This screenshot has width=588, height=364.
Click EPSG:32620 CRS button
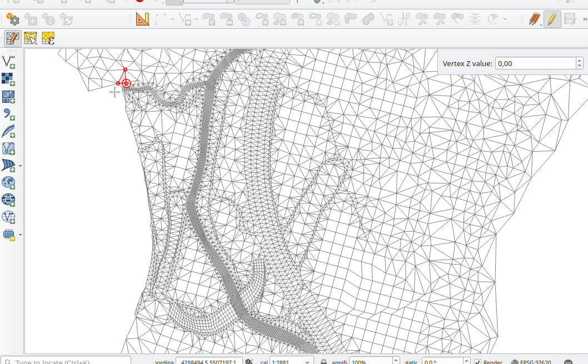point(531,362)
